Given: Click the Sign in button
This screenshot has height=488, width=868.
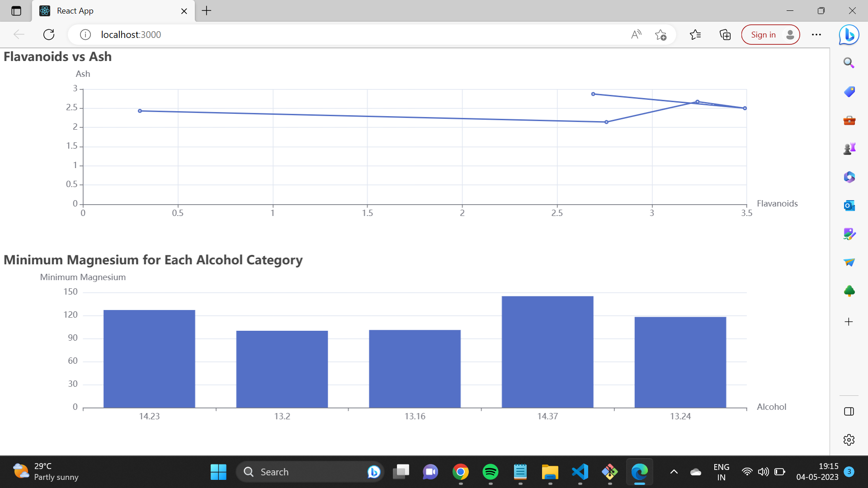Looking at the screenshot, I should point(770,34).
